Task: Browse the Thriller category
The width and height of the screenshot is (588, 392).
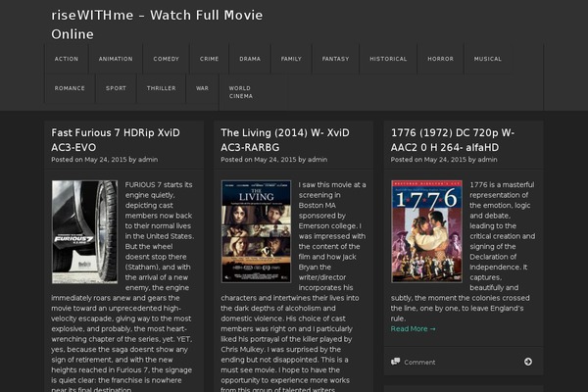Action: [x=162, y=88]
